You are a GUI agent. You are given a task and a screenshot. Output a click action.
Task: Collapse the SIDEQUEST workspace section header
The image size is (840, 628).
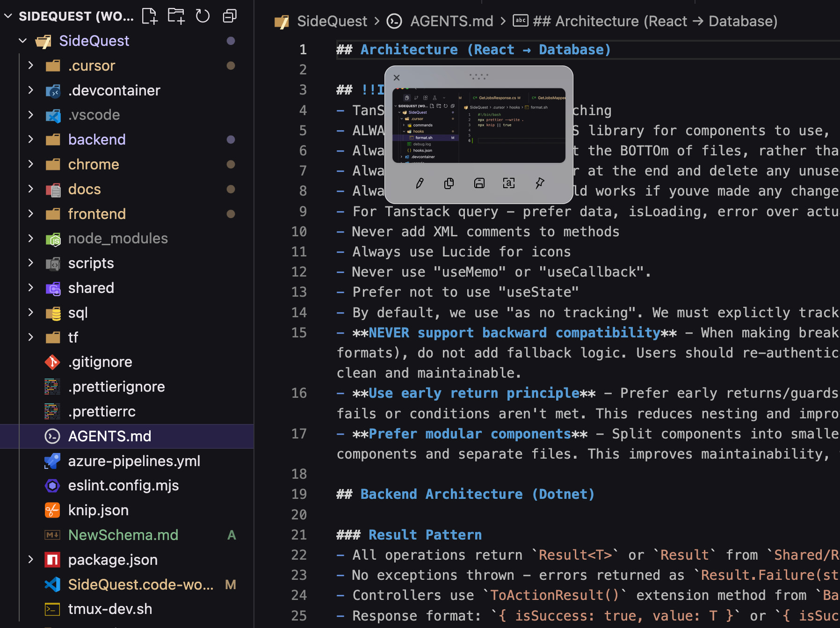pos(8,16)
